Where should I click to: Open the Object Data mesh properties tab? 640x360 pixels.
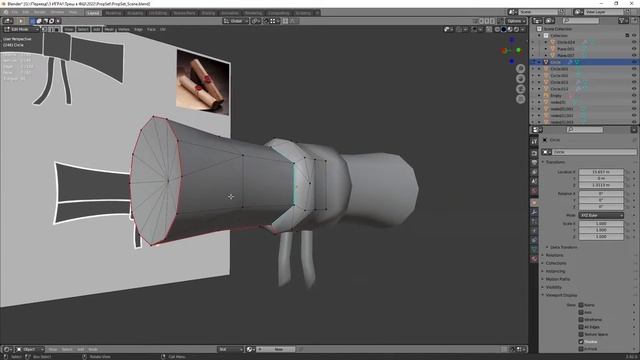tap(534, 249)
